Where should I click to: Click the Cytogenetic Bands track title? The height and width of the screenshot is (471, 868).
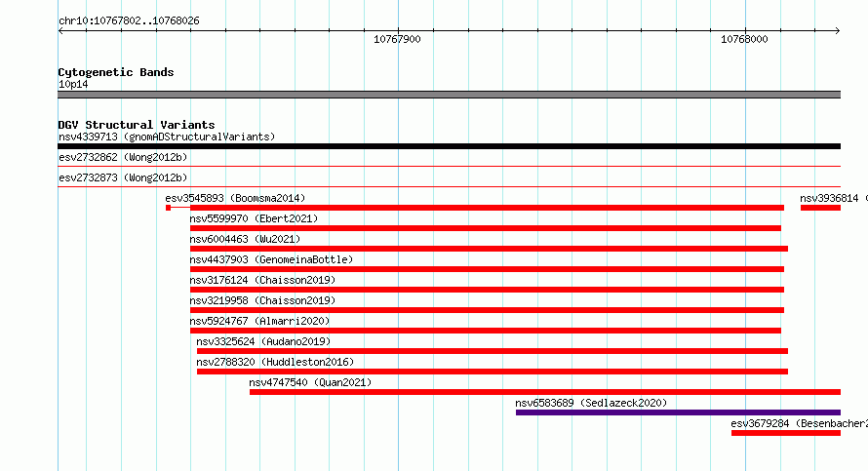(116, 72)
